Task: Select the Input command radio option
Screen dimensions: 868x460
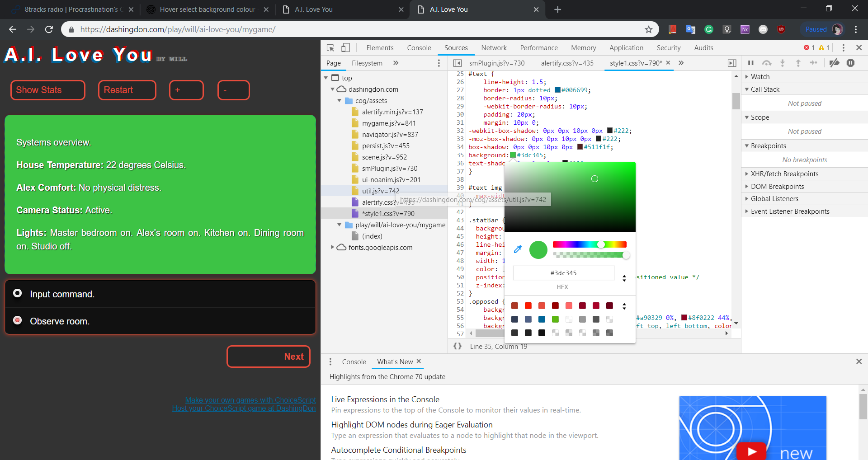Action: pyautogui.click(x=18, y=294)
